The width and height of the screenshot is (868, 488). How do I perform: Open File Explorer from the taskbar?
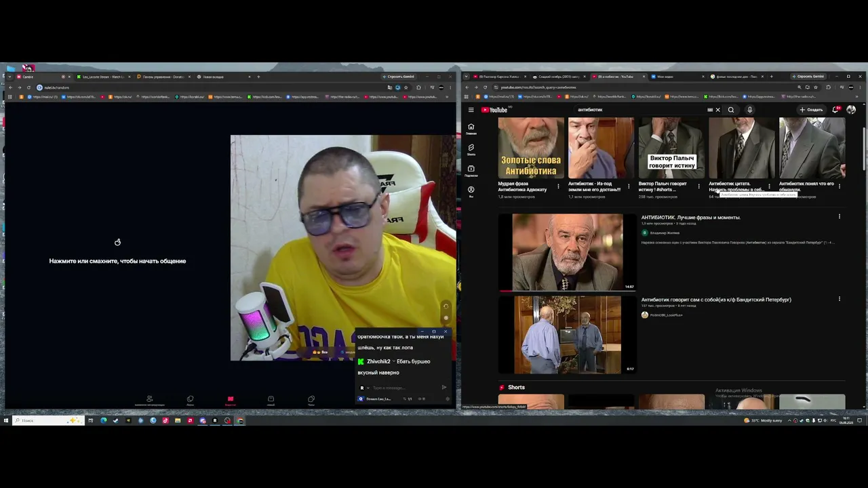click(x=178, y=420)
